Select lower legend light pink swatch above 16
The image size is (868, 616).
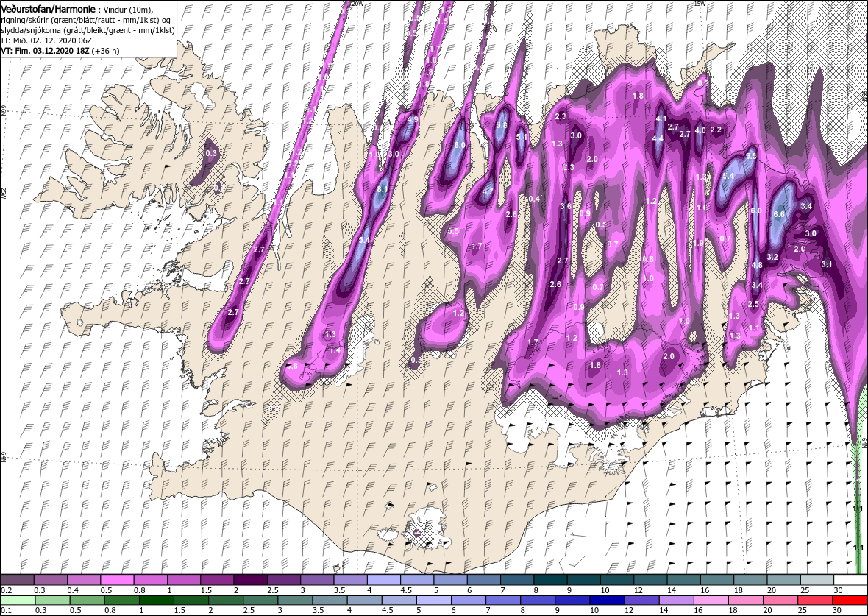click(711, 601)
